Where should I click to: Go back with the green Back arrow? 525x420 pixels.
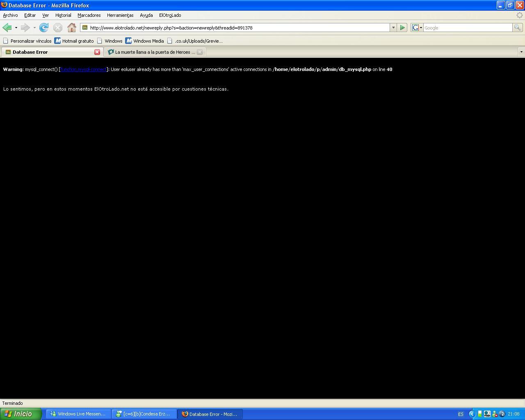point(7,27)
